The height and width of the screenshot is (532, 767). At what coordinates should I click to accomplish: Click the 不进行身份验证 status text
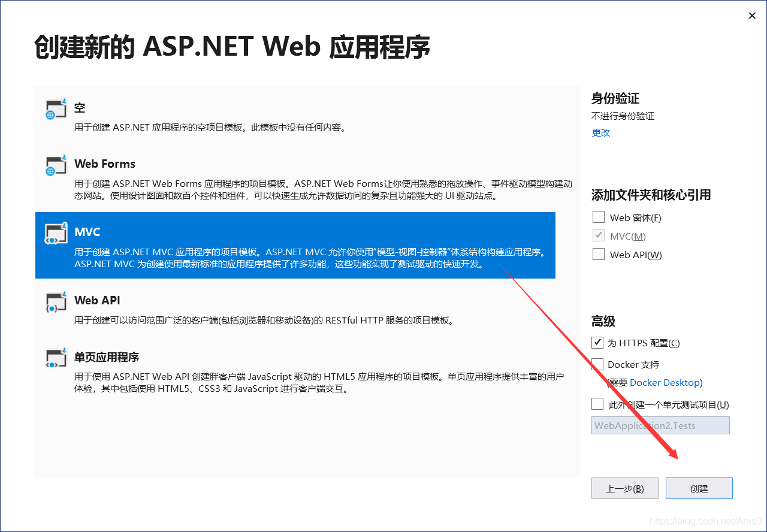point(623,116)
